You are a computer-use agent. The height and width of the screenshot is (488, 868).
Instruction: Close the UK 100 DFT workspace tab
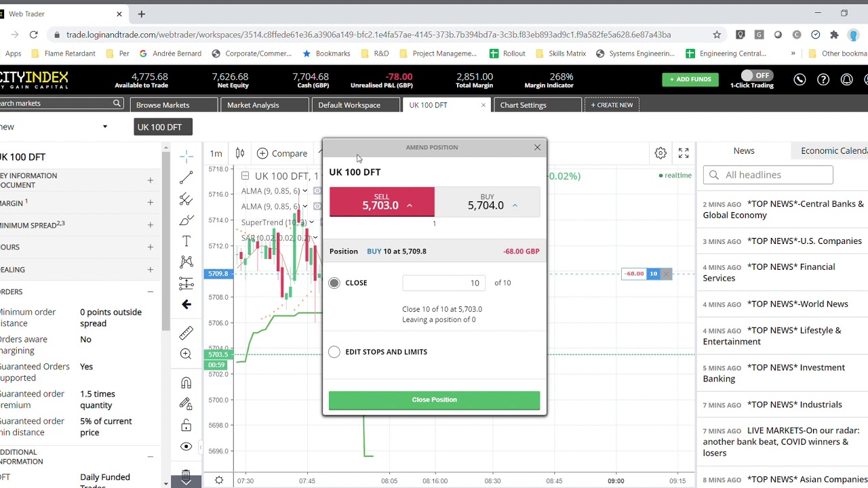tap(484, 105)
